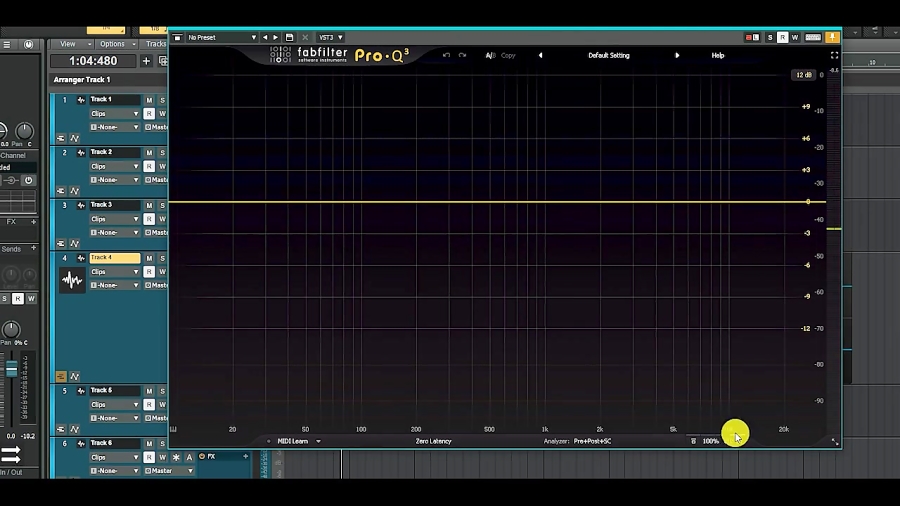Open virtual keyboard icon in plugin header
This screenshot has height=506, width=900.
(x=813, y=37)
